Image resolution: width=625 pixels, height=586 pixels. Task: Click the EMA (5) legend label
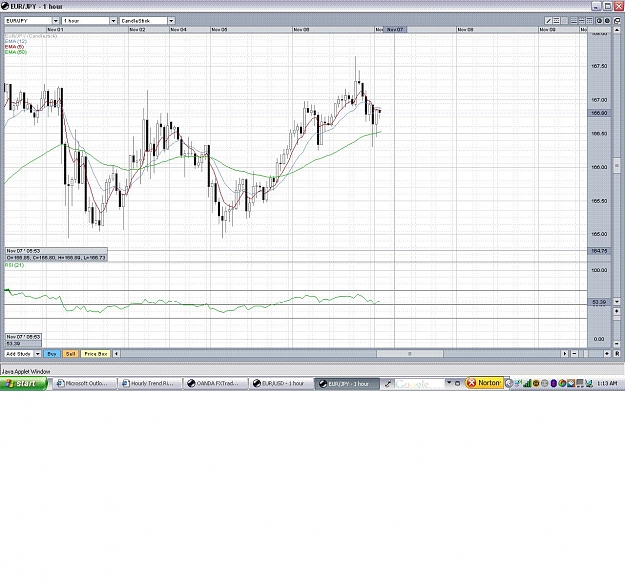pyautogui.click(x=14, y=47)
